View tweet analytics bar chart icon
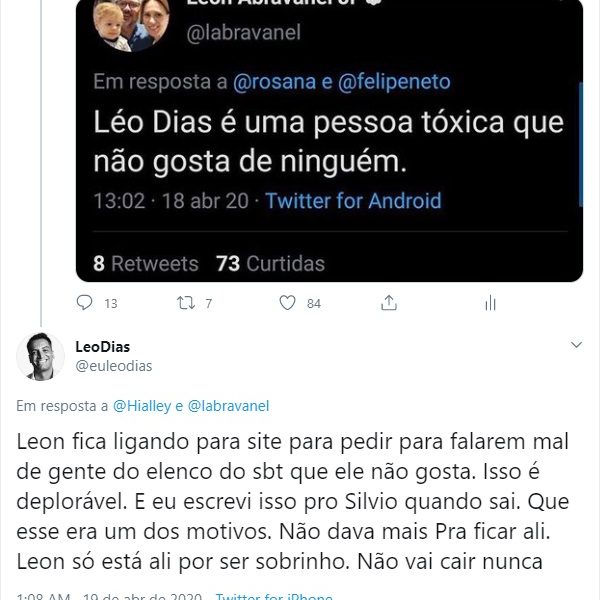This screenshot has height=600, width=603. [x=490, y=303]
